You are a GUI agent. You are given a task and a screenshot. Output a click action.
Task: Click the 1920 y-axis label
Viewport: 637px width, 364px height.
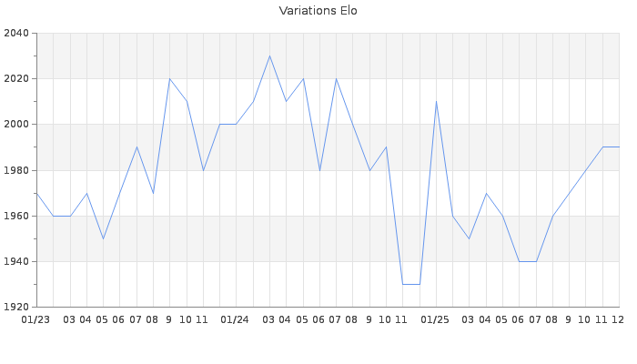click(16, 308)
